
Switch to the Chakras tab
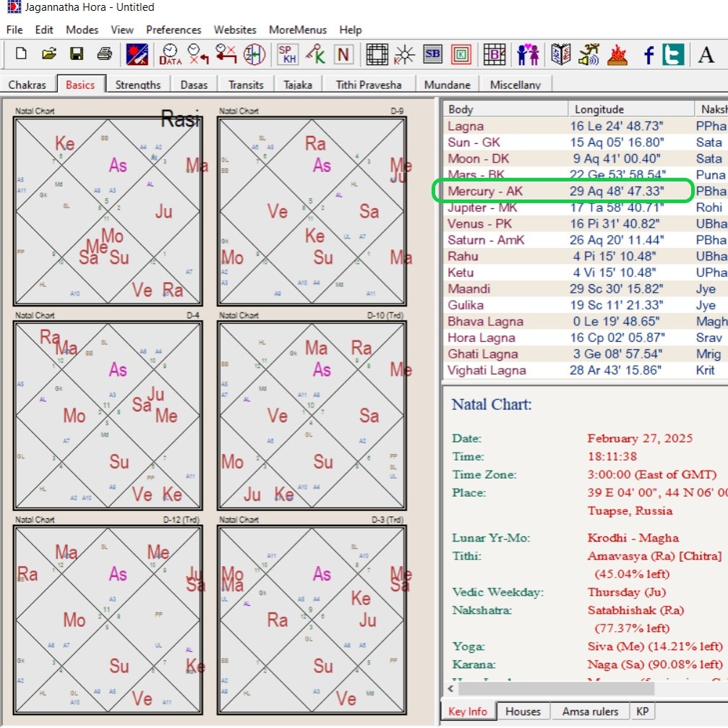coord(27,85)
